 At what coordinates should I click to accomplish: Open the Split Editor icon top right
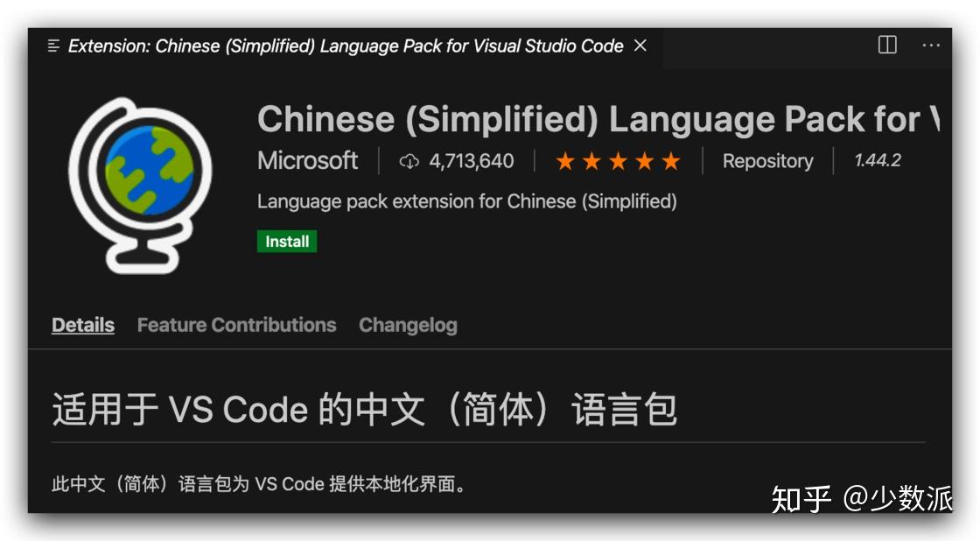pyautogui.click(x=886, y=46)
